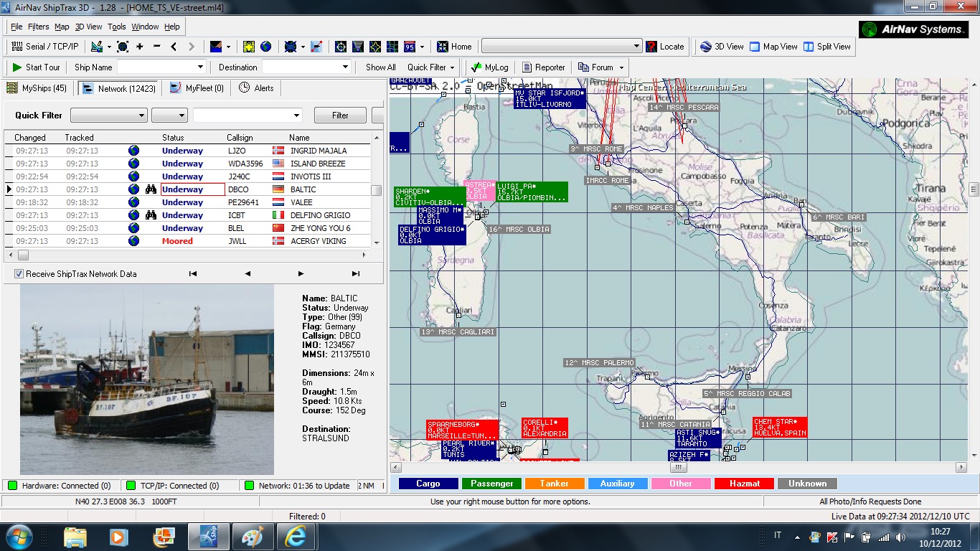Zoom out with the minus toolbar icon
This screenshot has height=551, width=980.
[x=156, y=47]
